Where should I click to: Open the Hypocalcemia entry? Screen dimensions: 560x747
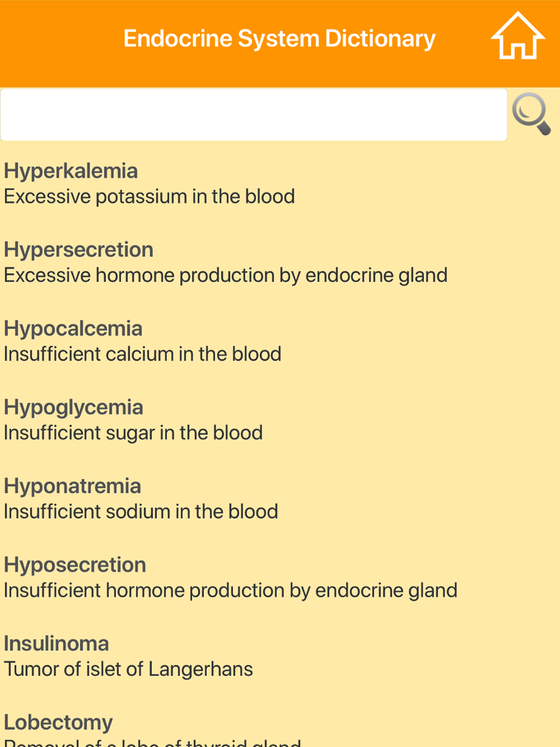coord(73,329)
